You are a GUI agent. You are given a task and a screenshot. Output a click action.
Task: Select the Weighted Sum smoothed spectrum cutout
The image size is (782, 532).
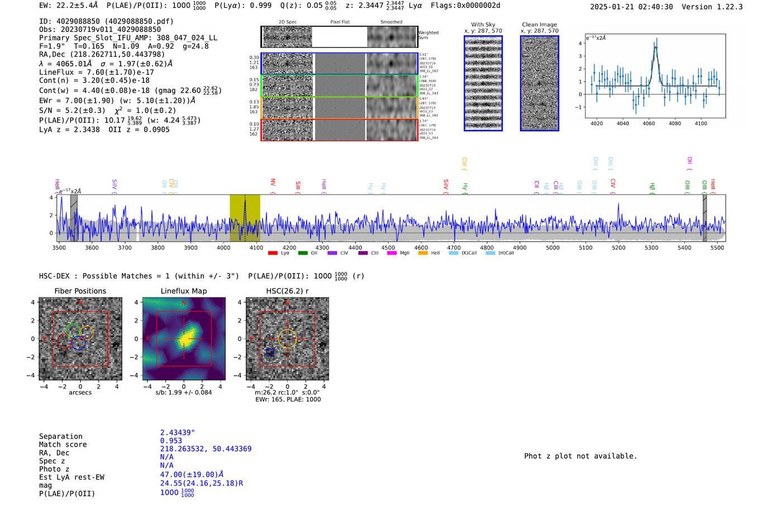coord(392,37)
